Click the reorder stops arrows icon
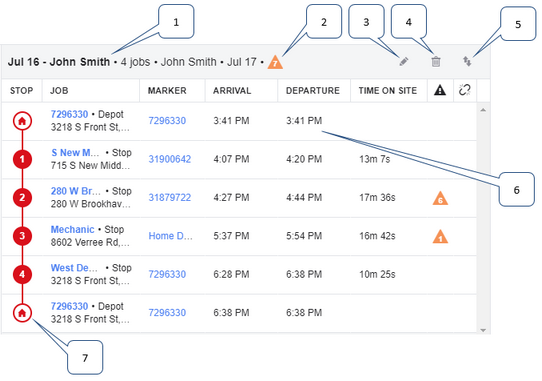Viewport: 542px width, 381px height. point(467,62)
